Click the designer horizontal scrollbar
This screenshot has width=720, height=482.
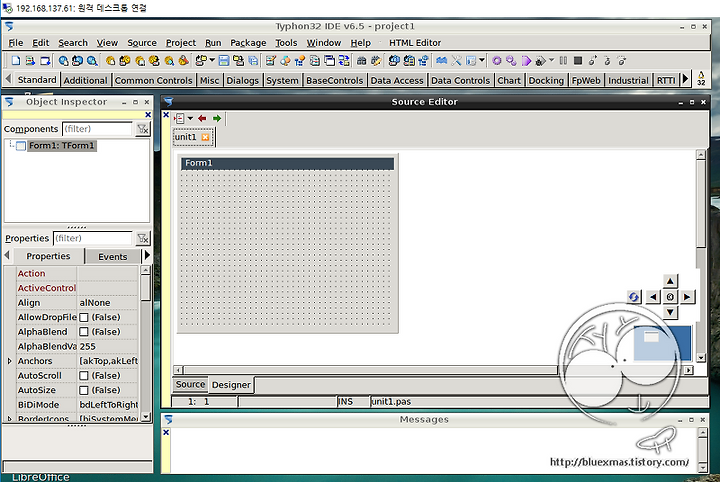433,370
